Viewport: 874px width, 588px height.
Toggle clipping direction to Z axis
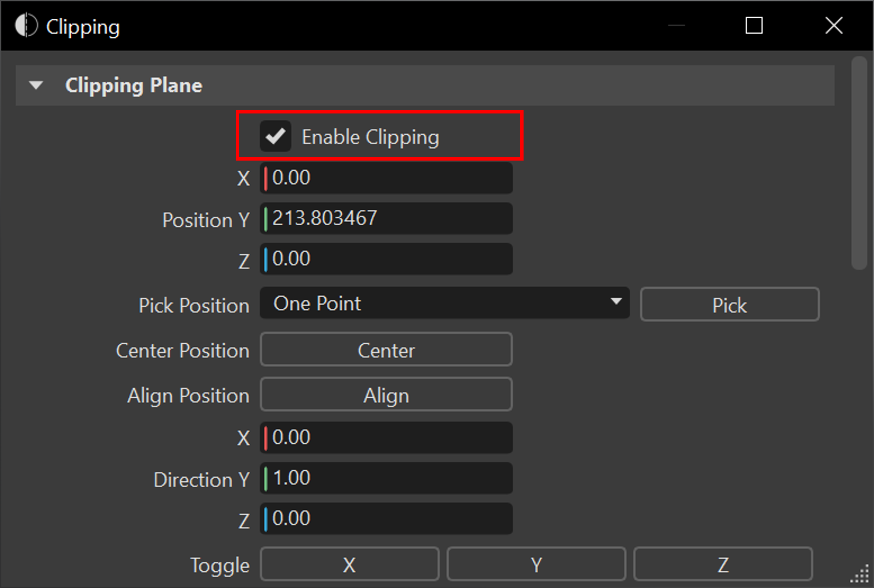coord(723,564)
